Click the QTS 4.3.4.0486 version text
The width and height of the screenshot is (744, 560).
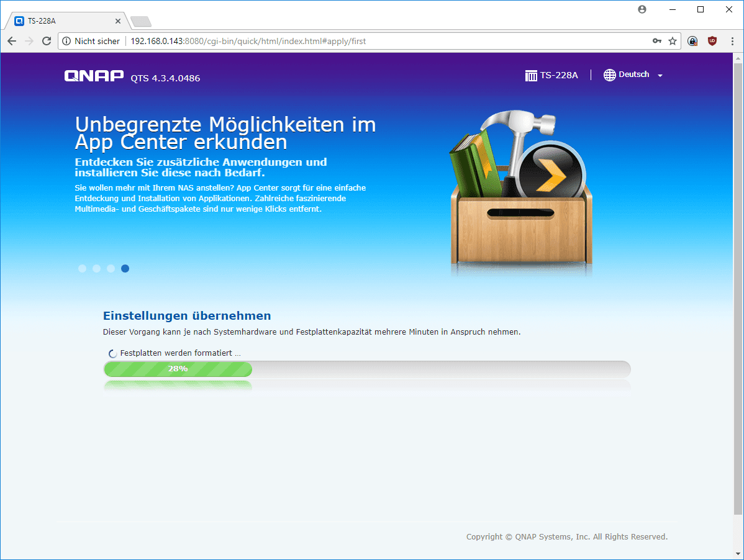pos(165,78)
